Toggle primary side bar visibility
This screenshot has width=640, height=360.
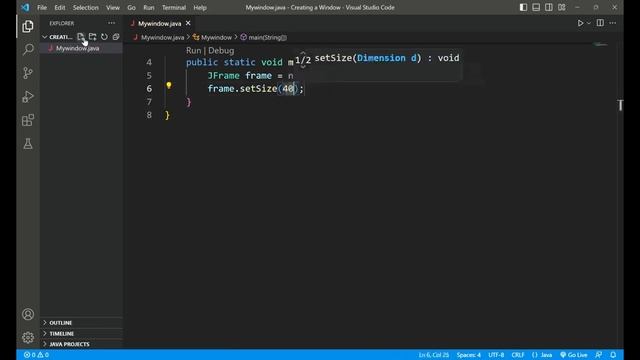[523, 7]
